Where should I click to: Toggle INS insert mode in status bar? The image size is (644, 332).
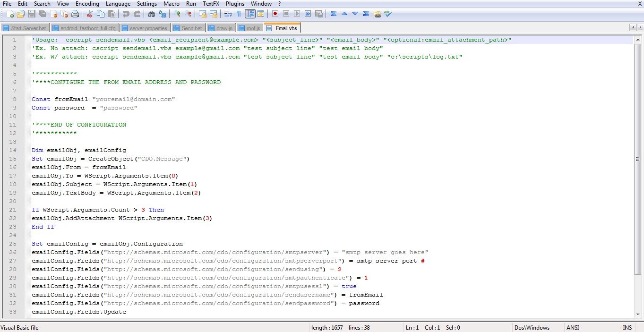click(x=627, y=327)
